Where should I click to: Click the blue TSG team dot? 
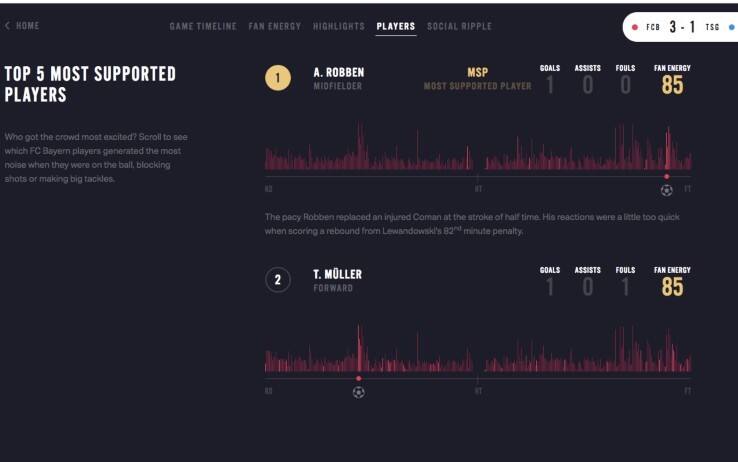click(731, 27)
